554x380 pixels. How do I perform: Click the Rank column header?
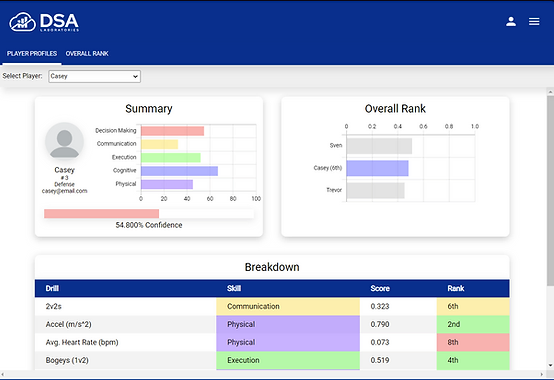[455, 289]
